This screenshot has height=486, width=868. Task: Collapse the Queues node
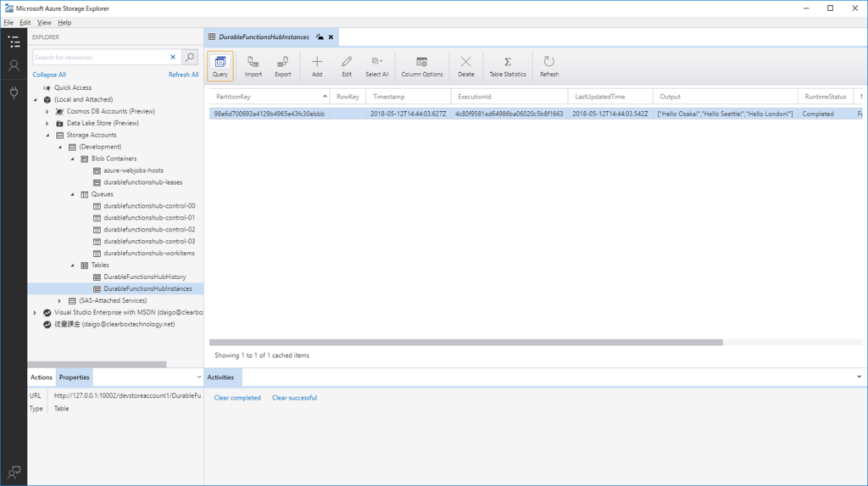pyautogui.click(x=73, y=194)
